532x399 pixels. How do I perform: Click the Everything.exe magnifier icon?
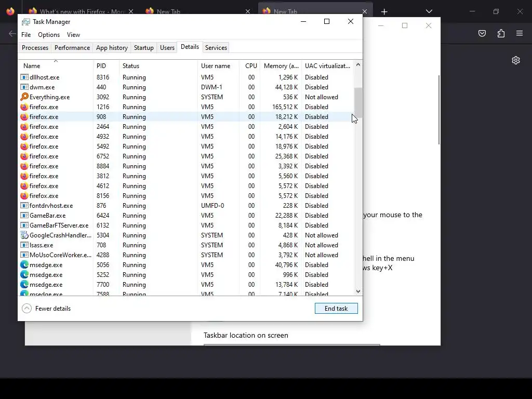point(24,97)
